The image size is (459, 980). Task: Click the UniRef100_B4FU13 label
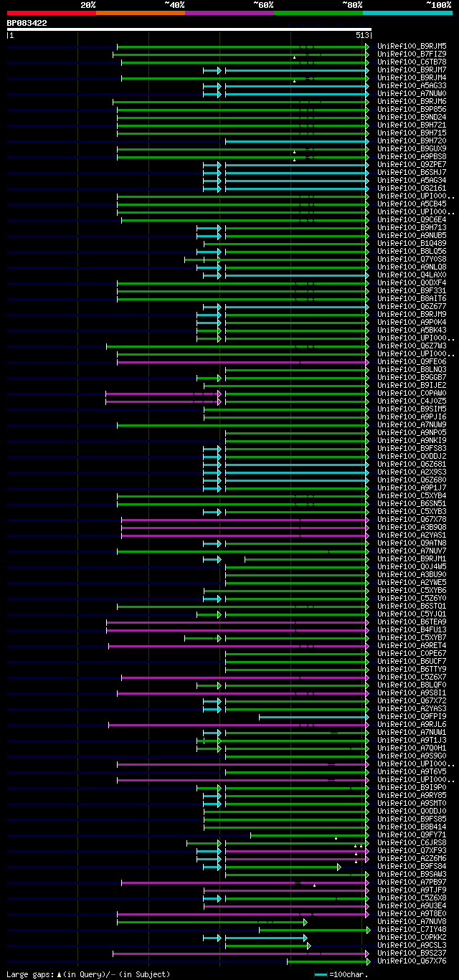(412, 629)
